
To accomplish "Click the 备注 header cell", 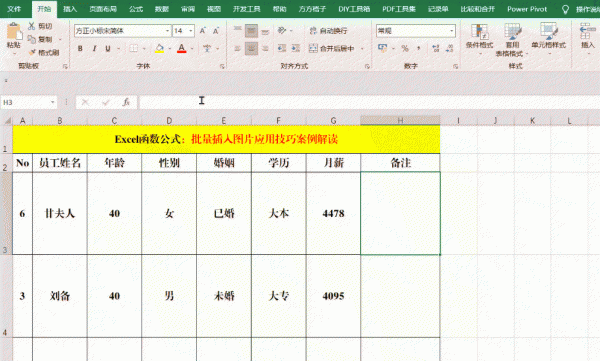I will click(x=400, y=163).
